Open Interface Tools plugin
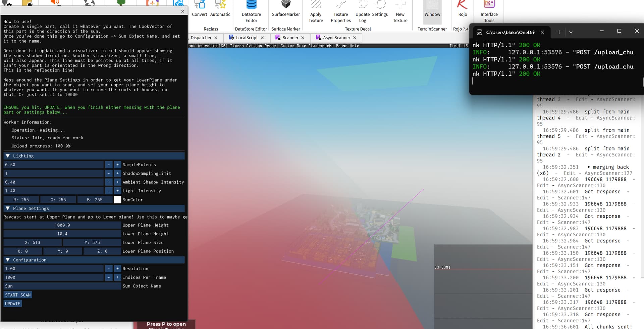 489,11
